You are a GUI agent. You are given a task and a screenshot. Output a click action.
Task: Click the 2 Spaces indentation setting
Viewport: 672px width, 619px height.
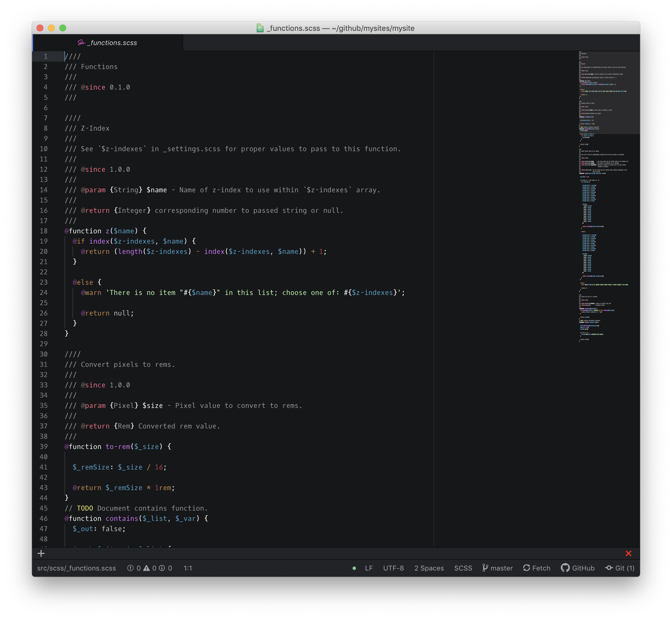[x=430, y=567]
